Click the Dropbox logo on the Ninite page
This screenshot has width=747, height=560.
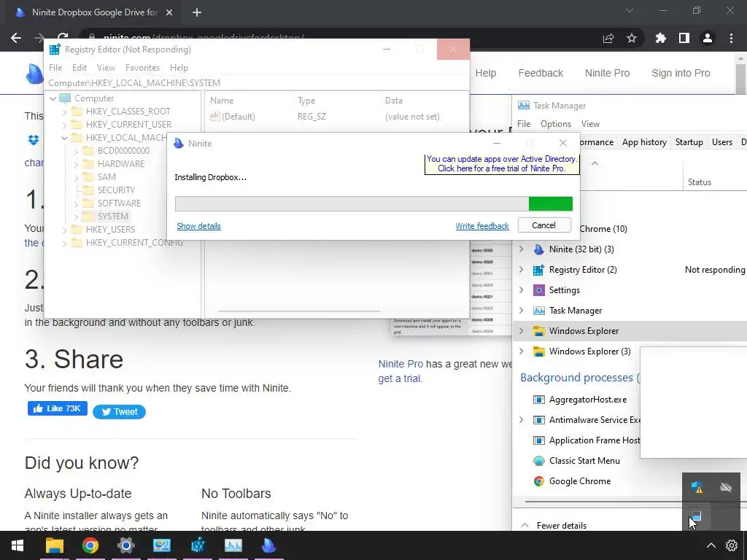[34, 139]
